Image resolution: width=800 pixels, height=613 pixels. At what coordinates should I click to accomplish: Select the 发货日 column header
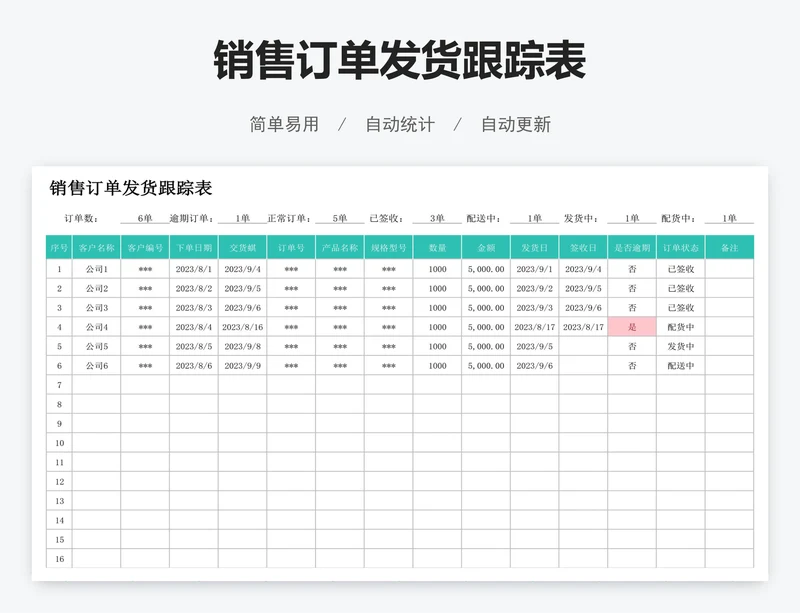click(535, 248)
